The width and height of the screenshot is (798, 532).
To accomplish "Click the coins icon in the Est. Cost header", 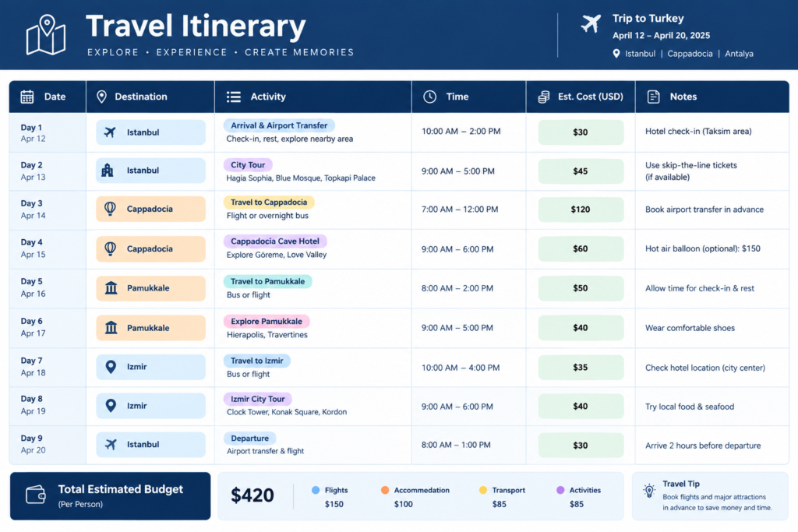I will coord(544,97).
